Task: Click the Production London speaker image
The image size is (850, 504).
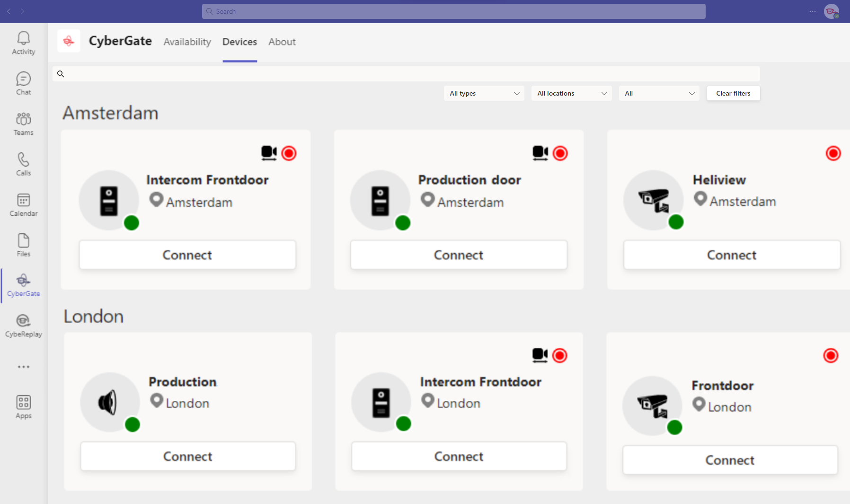Action: click(110, 402)
